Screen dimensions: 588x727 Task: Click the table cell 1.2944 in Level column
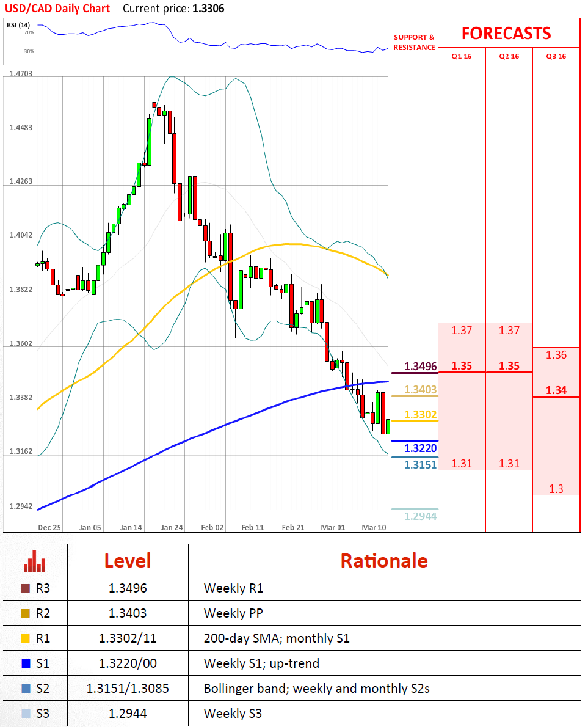128,714
